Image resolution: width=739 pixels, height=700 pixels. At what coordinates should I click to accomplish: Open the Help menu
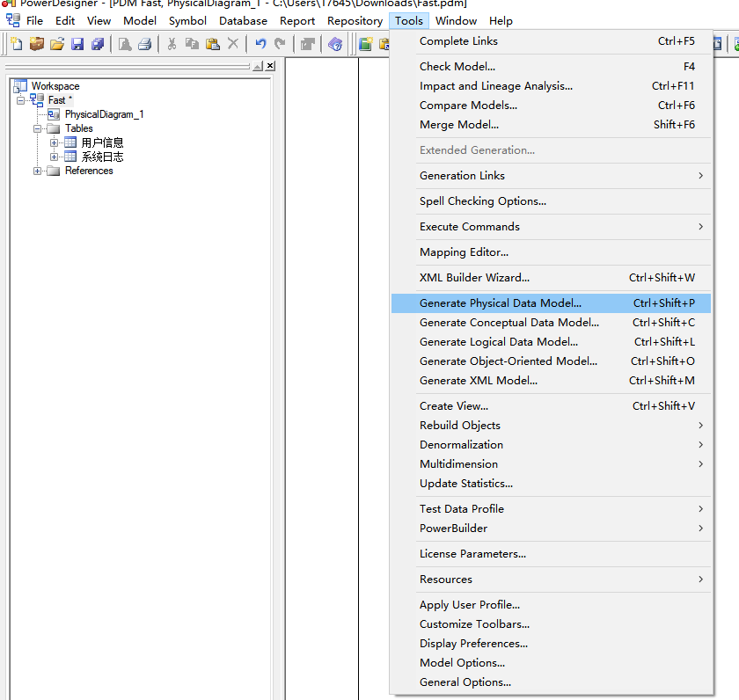[501, 21]
